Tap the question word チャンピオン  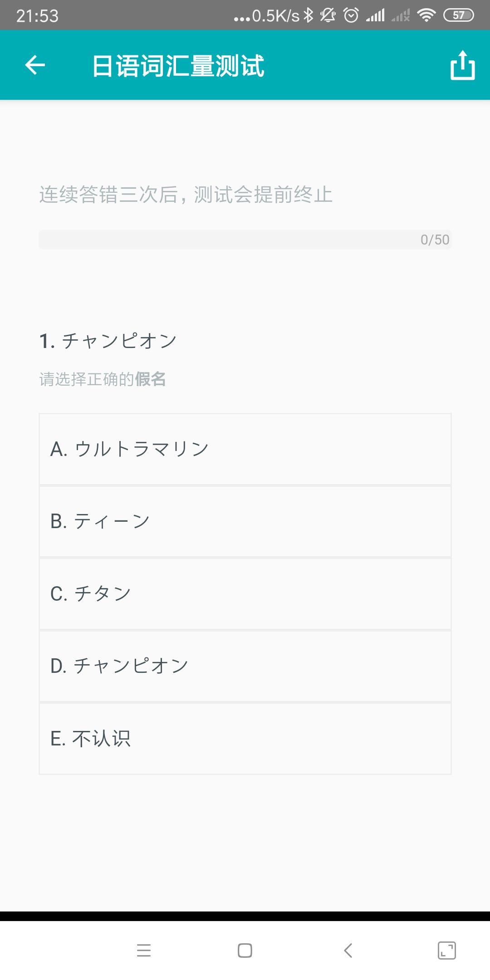pos(119,341)
